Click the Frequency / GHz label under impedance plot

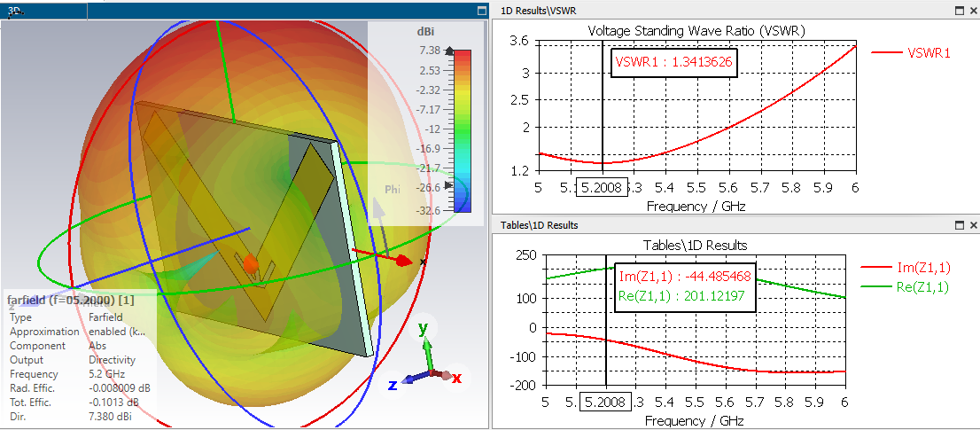pos(694,420)
